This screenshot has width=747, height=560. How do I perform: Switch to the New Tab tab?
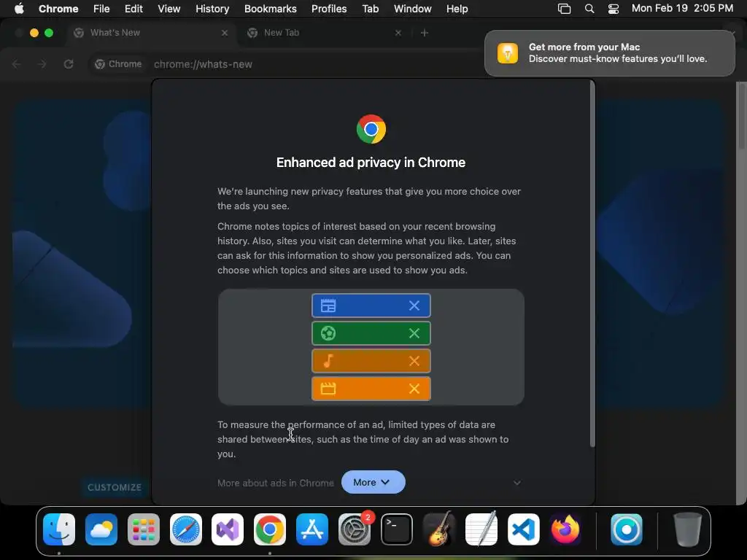tap(324, 32)
